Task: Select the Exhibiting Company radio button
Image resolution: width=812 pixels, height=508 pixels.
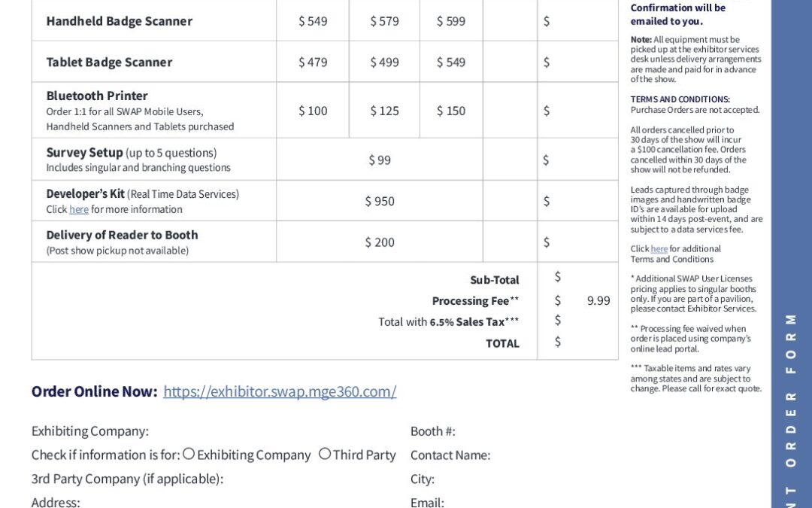Action: tap(189, 454)
